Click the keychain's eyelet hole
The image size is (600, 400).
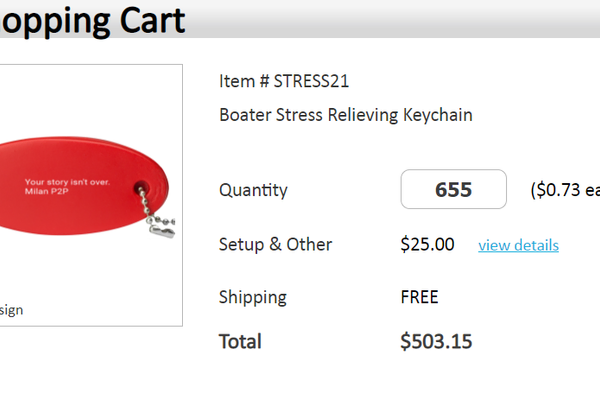[137, 186]
